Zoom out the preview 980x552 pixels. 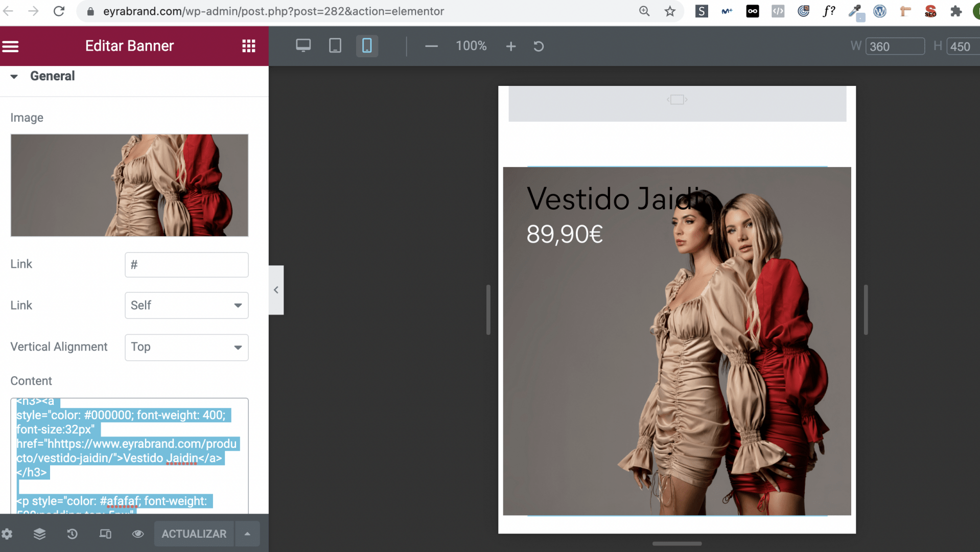pyautogui.click(x=431, y=47)
